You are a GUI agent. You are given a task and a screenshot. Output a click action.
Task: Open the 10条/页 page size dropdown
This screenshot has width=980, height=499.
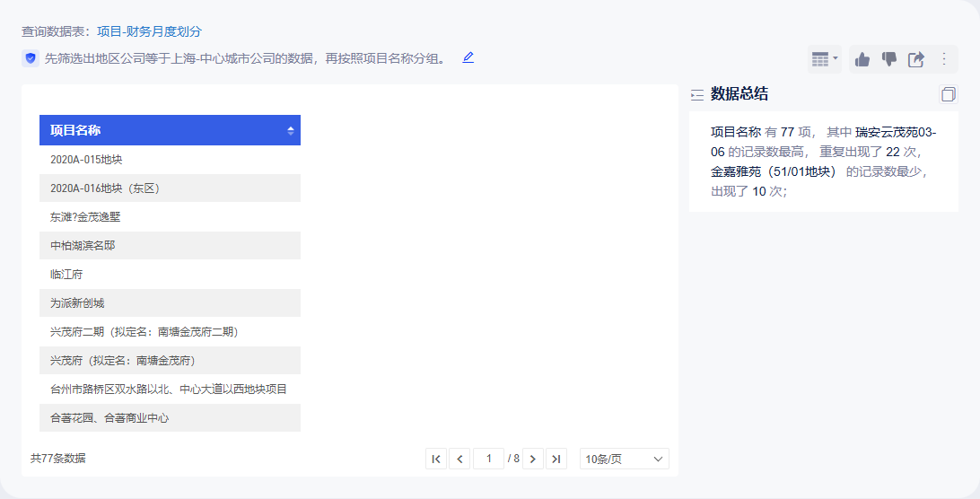(625, 459)
